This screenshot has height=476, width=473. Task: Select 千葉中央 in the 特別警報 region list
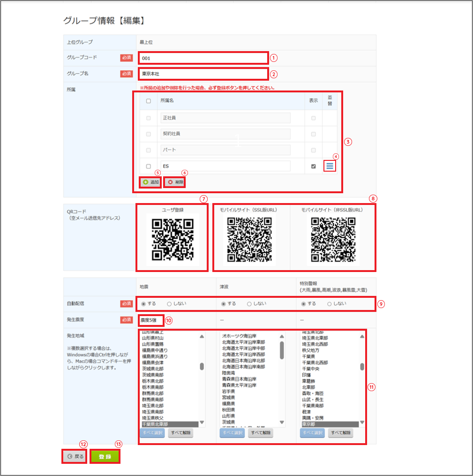311,369
